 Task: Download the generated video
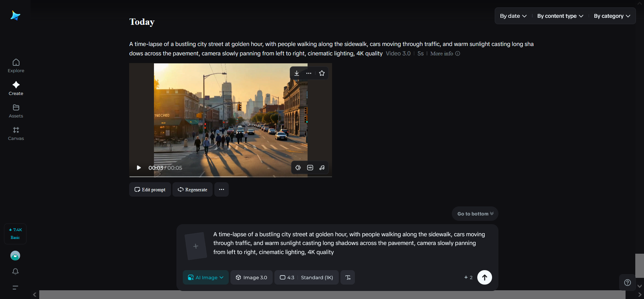click(x=297, y=73)
